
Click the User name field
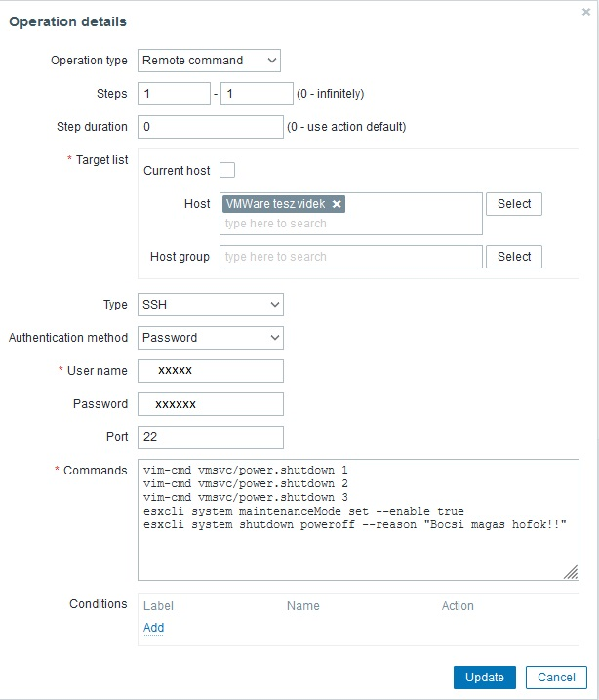[210, 371]
